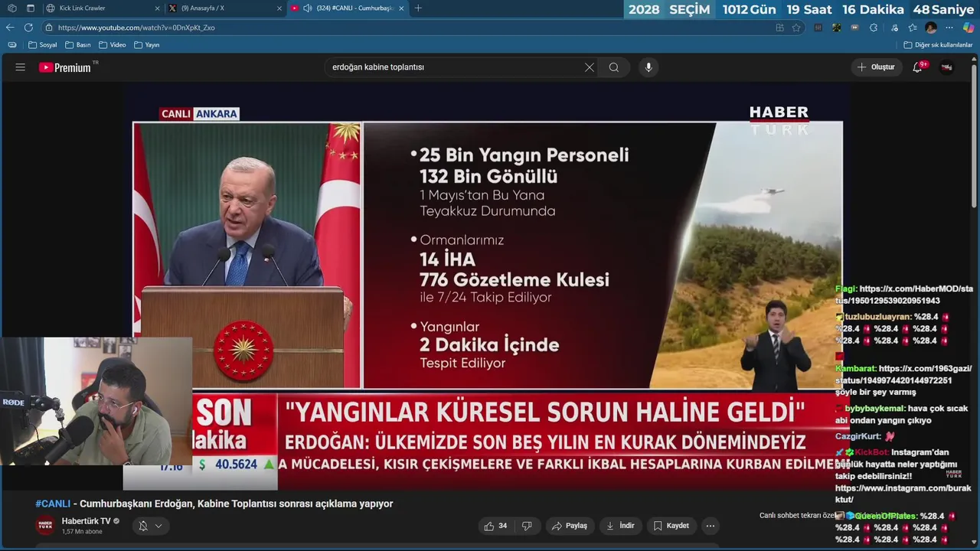Open Habertürk TV channel avatar
980x551 pixels.
pos(45,526)
